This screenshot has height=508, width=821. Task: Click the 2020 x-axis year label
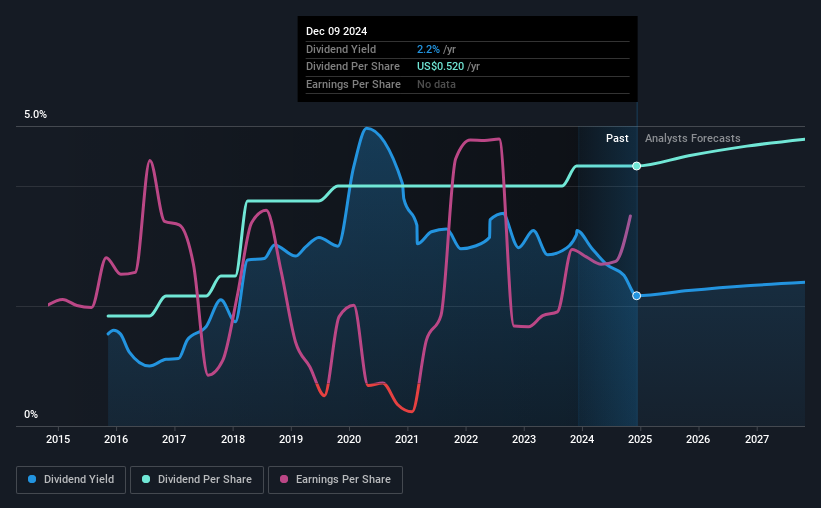tap(349, 439)
